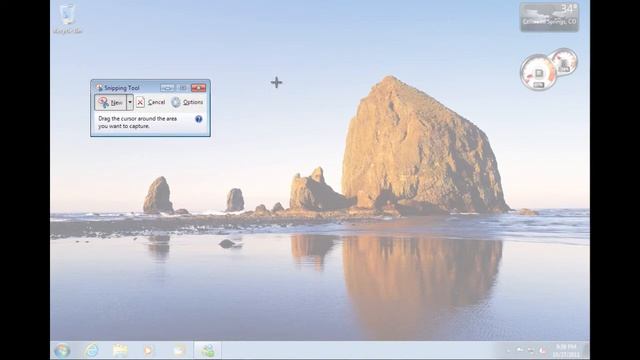Click the Snipping Tool title bar scissors icon
This screenshot has width=640, height=360.
pyautogui.click(x=99, y=88)
